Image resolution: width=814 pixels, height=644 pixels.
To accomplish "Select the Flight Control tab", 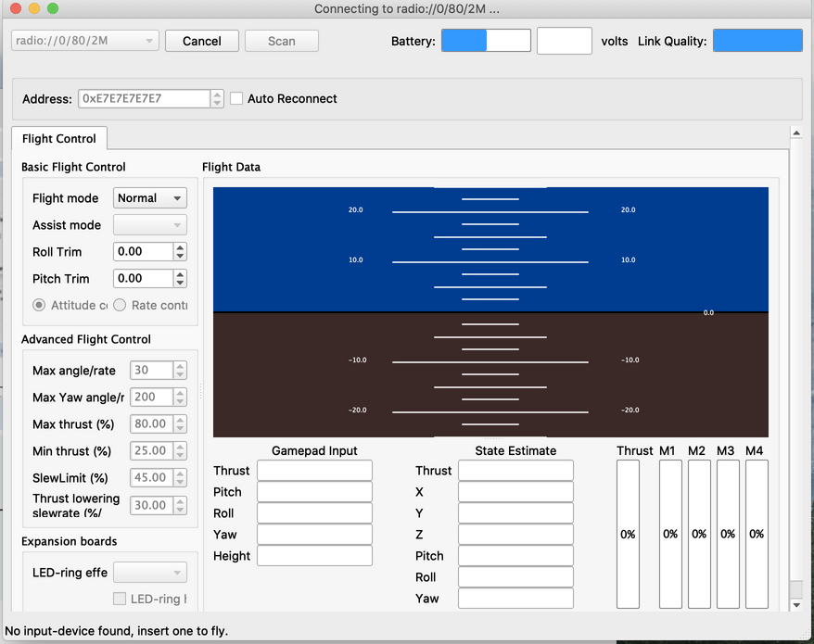I will (x=59, y=138).
